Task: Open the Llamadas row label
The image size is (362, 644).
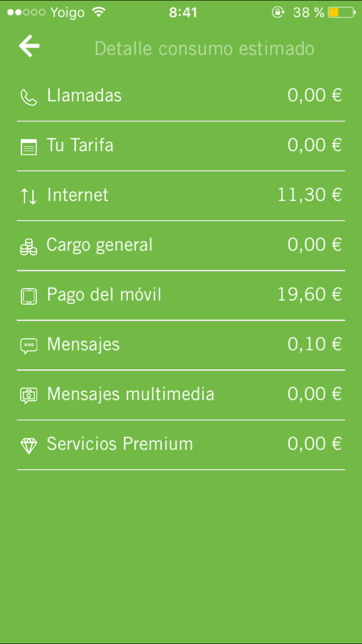Action: click(84, 96)
